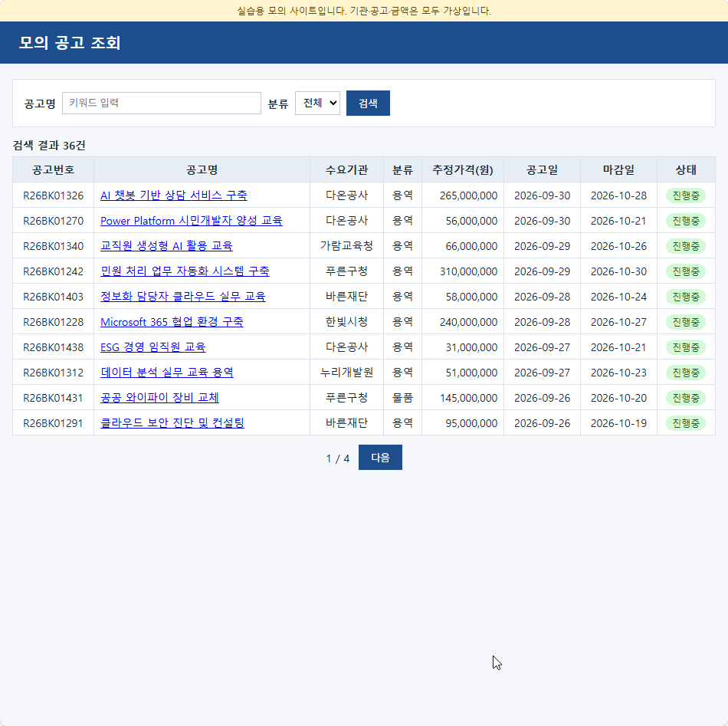Viewport: 728px width, 726px height.
Task: Click the price 95,000,000
Action: tap(471, 423)
